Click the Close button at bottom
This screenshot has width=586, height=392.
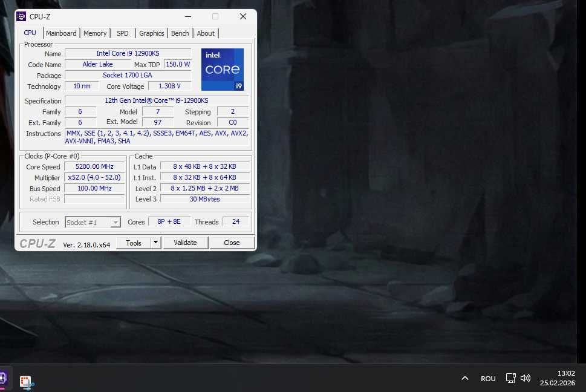tap(232, 243)
